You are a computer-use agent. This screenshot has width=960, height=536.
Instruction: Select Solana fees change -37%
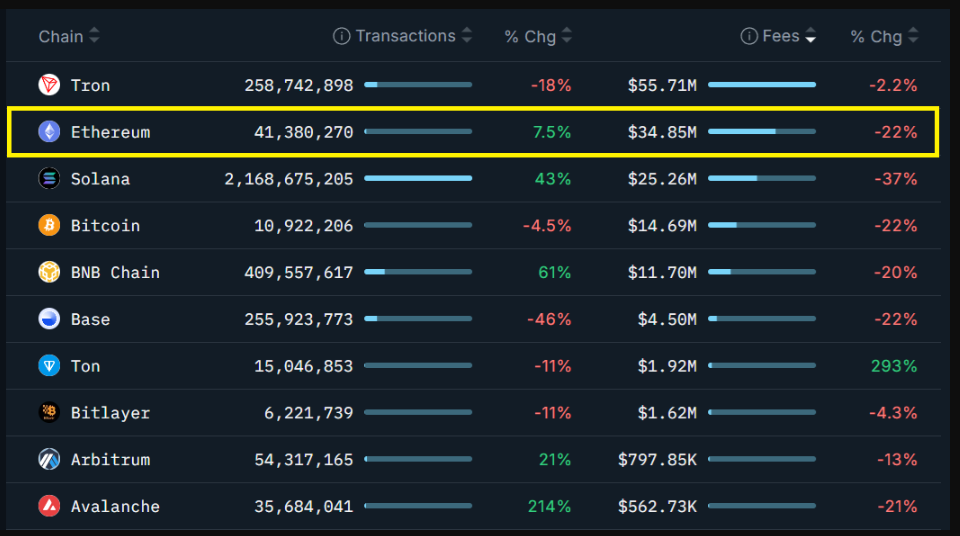pos(896,179)
